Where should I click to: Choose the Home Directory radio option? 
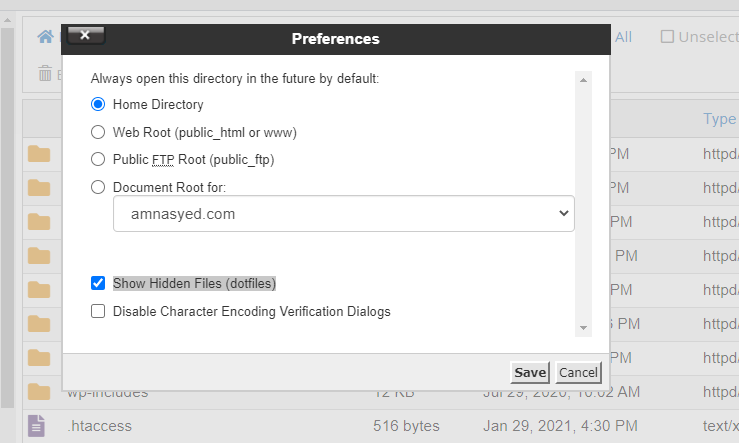98,104
